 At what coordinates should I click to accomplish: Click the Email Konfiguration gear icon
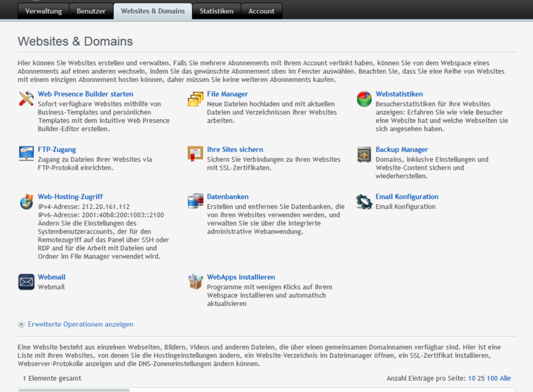click(364, 202)
